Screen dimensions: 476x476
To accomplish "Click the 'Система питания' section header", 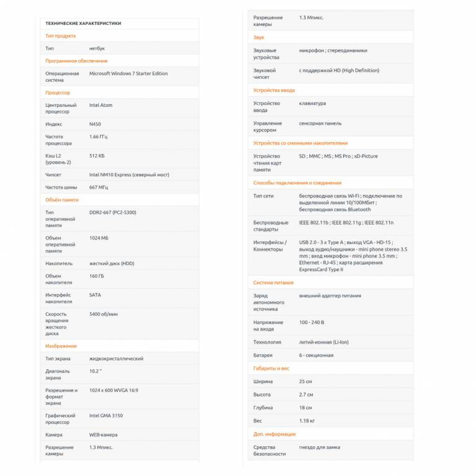I will coord(273,282).
